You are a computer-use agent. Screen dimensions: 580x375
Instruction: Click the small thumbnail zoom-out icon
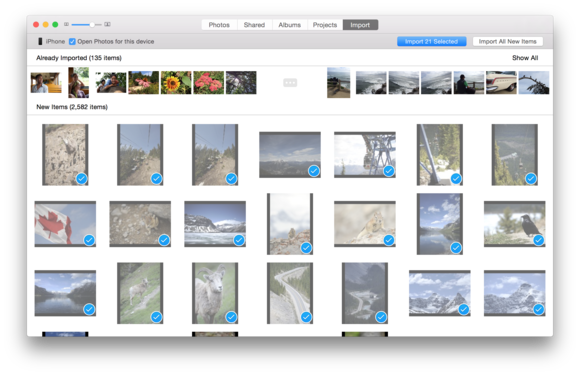66,24
